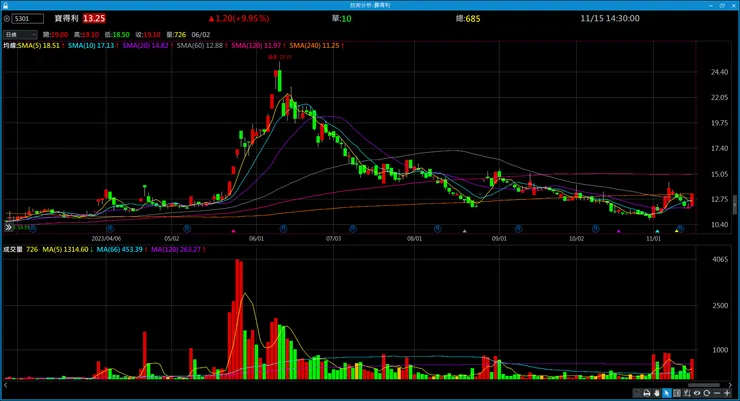Click the stock code input field 5301
This screenshot has width=740, height=401.
(x=27, y=19)
